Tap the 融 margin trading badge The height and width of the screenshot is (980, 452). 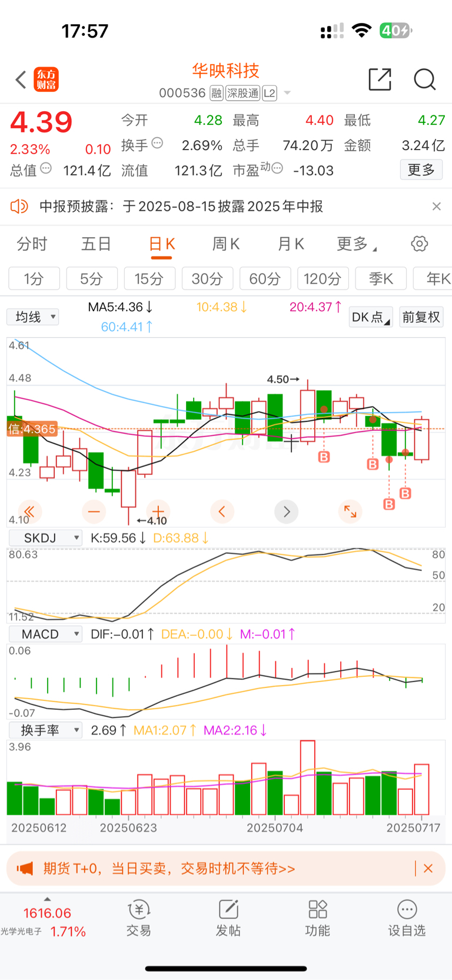click(216, 93)
